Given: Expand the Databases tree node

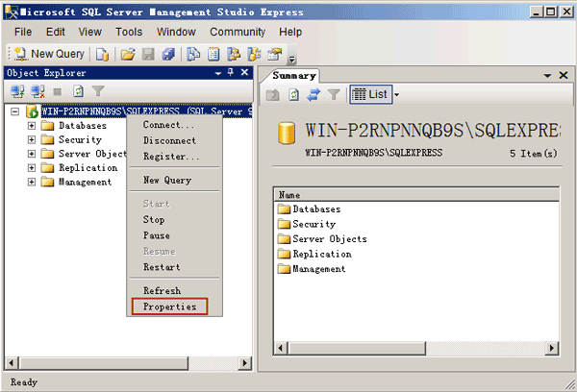Looking at the screenshot, I should pyautogui.click(x=32, y=126).
